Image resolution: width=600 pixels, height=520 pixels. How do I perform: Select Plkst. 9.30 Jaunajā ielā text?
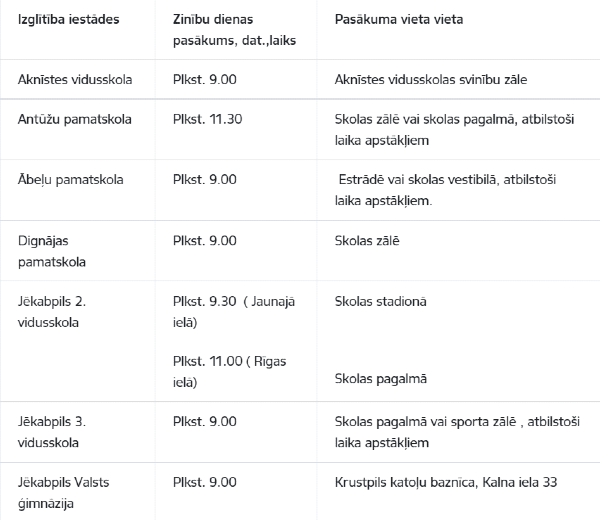[x=234, y=312]
